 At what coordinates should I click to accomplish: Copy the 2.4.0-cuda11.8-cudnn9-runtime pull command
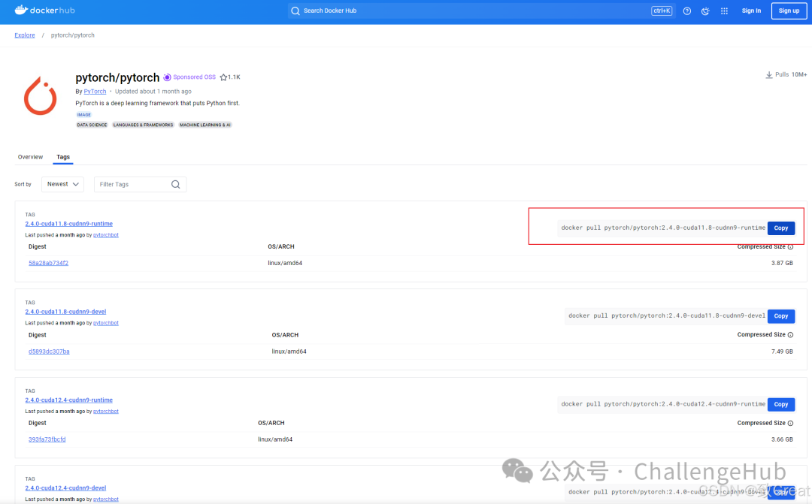point(781,228)
